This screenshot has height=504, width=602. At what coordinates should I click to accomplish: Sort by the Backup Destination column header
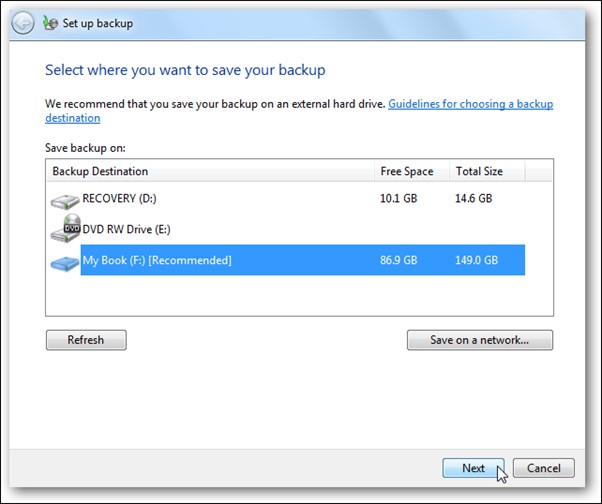(100, 172)
